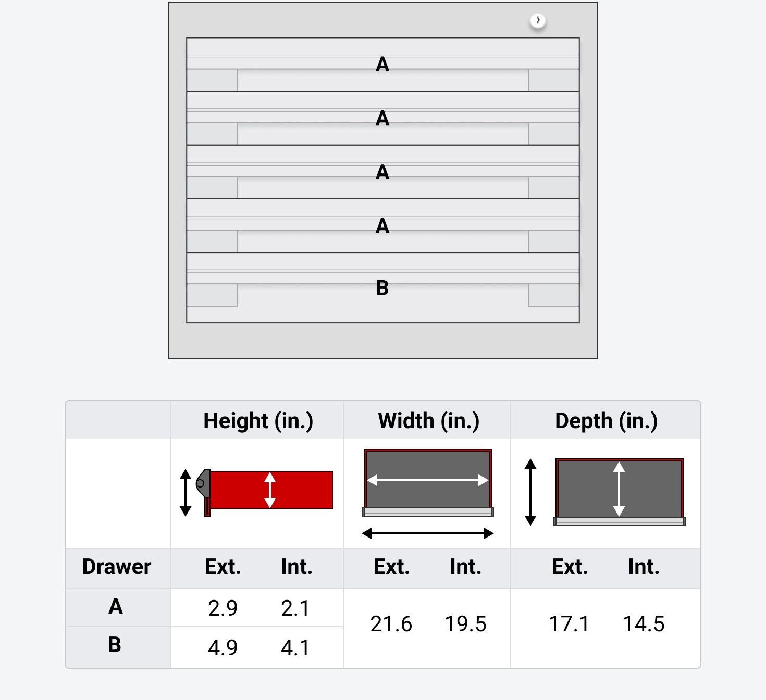
Task: Click the 2.9 exterior height value
Action: click(x=223, y=608)
